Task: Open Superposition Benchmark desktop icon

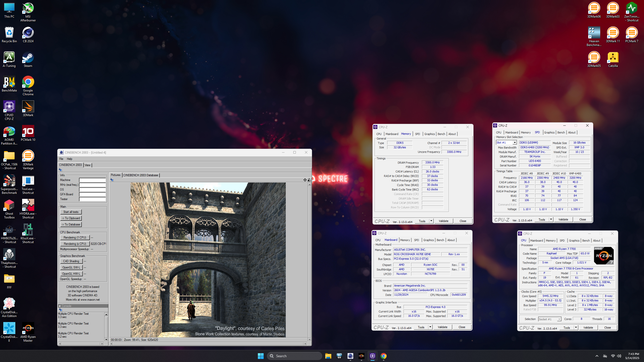Action: pyautogui.click(x=9, y=184)
